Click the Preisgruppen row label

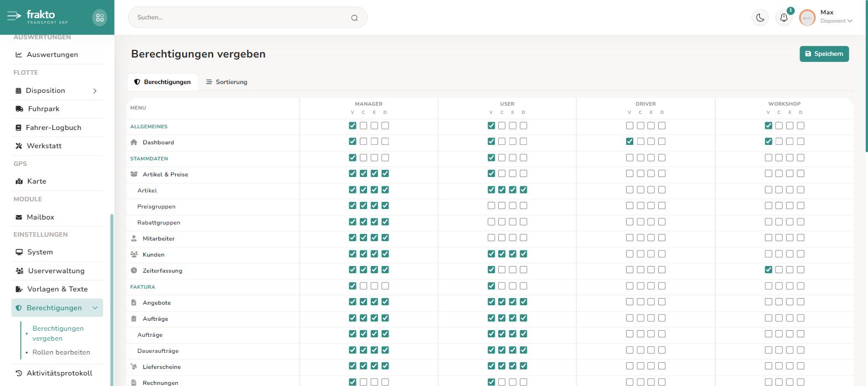[x=156, y=206]
